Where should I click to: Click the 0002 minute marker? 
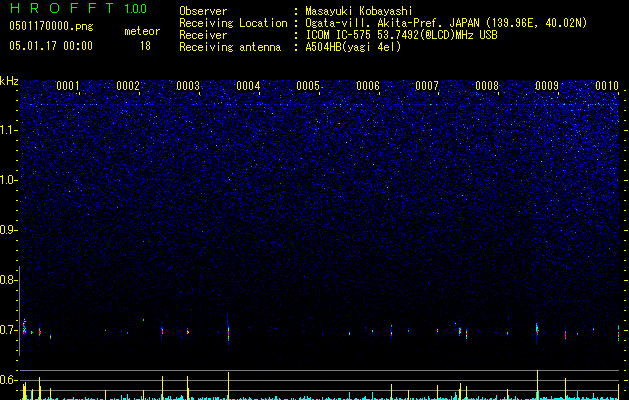[x=128, y=86]
